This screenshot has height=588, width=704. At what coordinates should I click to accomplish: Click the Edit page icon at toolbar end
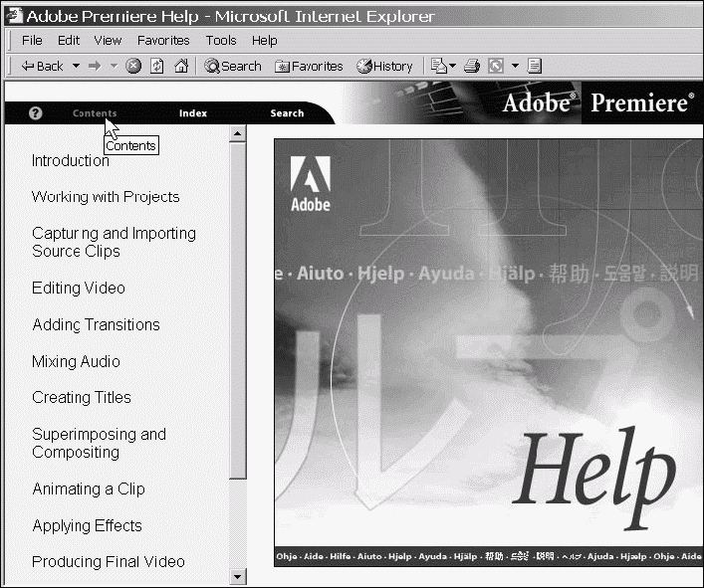(x=535, y=67)
